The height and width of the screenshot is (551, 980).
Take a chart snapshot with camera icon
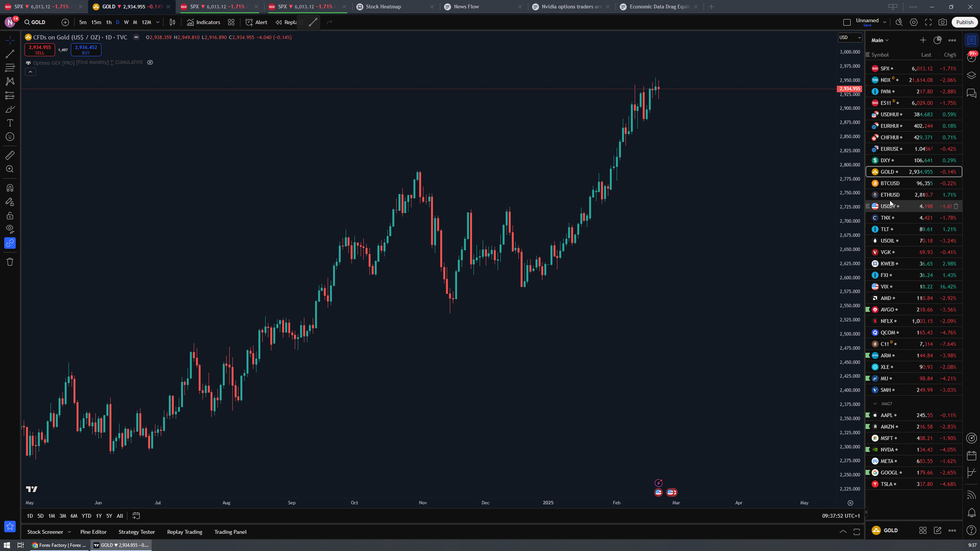(x=942, y=22)
